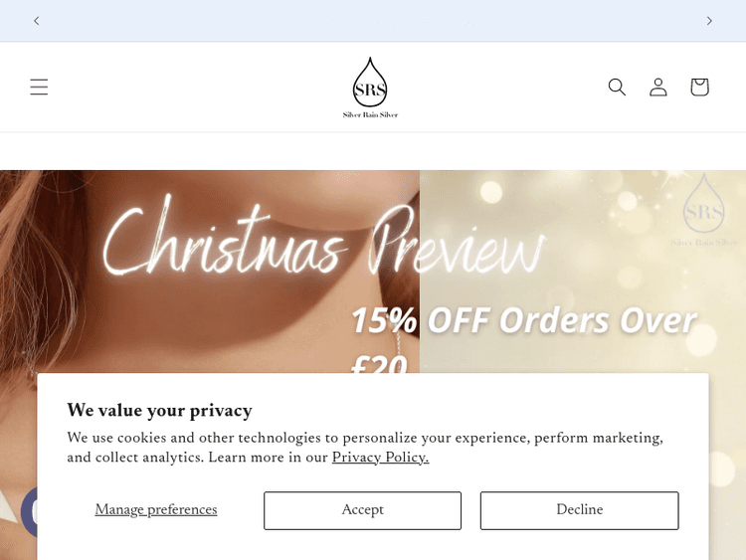Click the Silver Rain Silver wordmark under logo
The width and height of the screenshot is (746, 560).
[x=370, y=114]
